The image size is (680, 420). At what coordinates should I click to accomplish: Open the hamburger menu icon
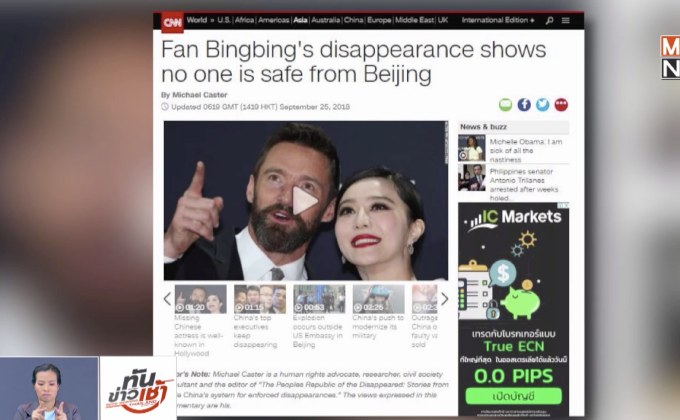[566, 20]
